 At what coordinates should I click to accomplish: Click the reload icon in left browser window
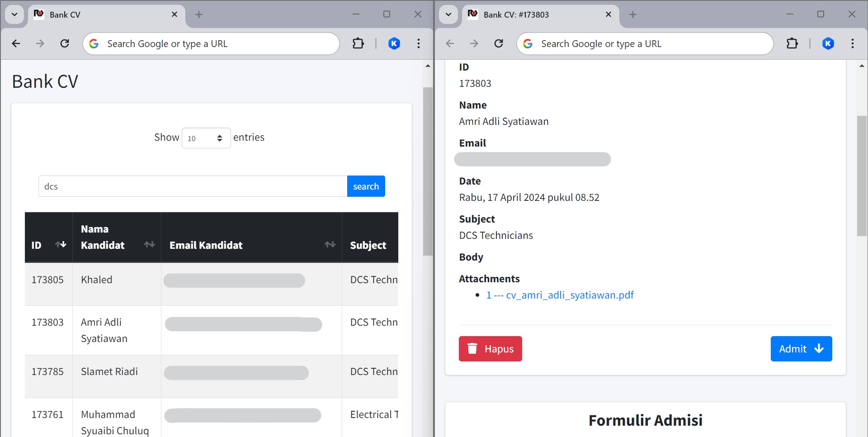click(x=65, y=43)
